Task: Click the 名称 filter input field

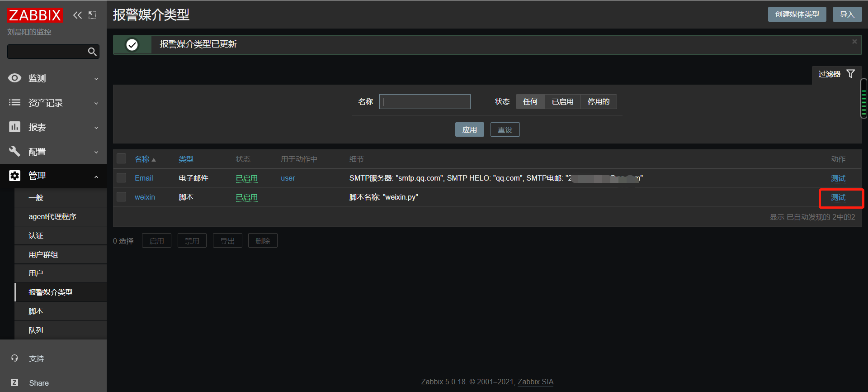Action: click(x=425, y=102)
